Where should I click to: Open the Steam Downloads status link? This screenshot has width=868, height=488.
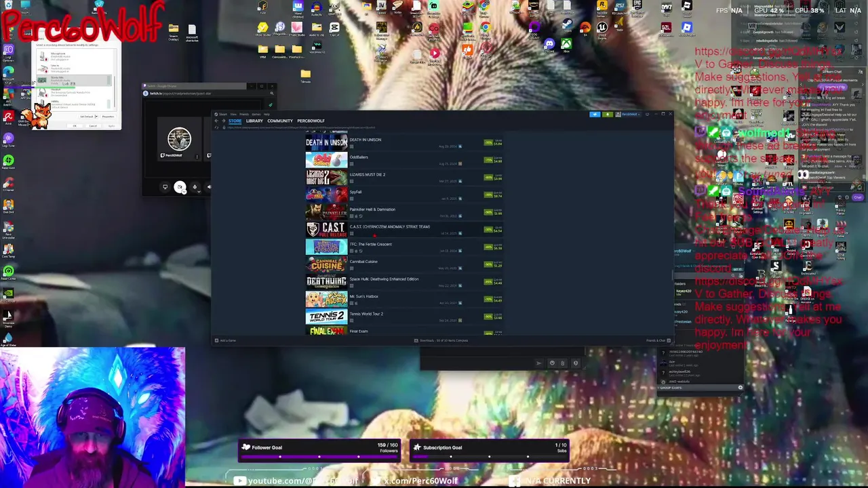[441, 340]
